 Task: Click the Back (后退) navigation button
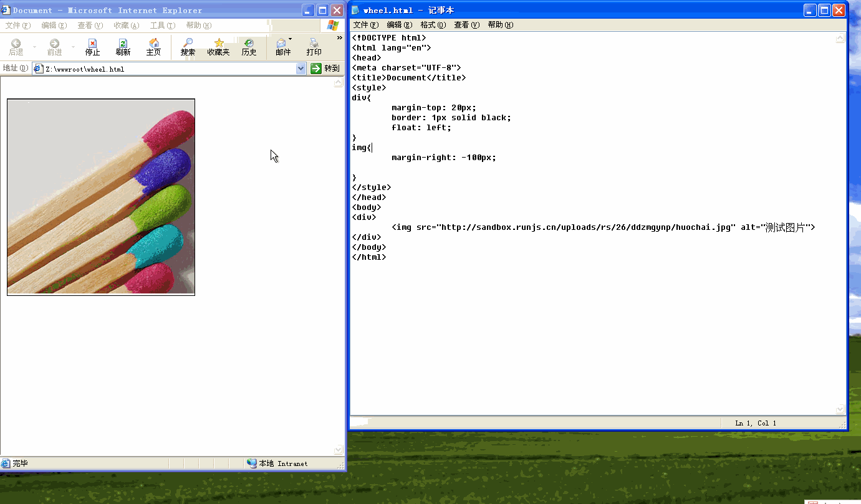[16, 47]
